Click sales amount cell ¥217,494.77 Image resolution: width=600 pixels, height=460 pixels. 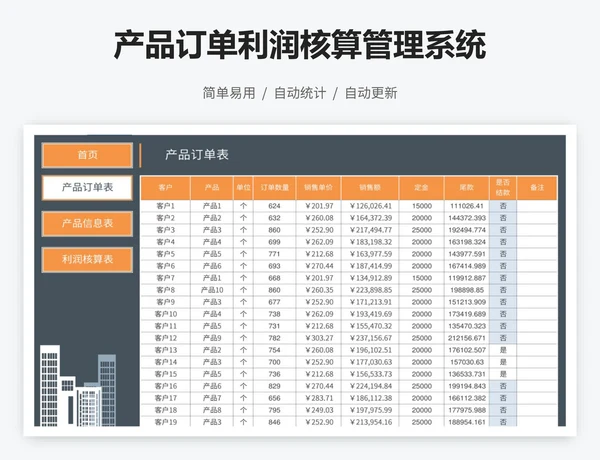(370, 230)
